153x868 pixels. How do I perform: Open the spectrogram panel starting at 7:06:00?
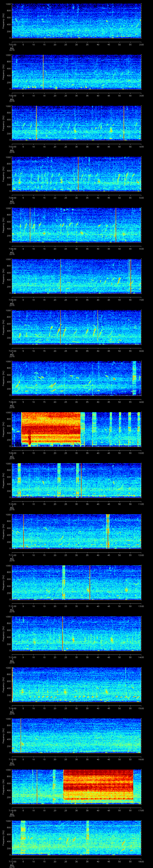tap(76, 276)
